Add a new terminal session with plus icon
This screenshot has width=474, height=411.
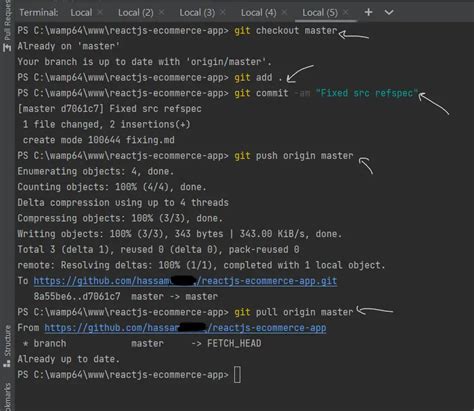pyautogui.click(x=368, y=12)
